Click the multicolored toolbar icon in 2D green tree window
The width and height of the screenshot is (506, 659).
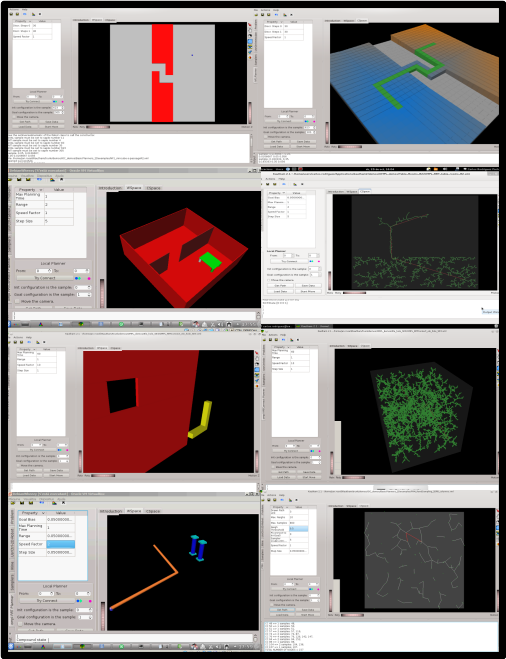(x=295, y=184)
